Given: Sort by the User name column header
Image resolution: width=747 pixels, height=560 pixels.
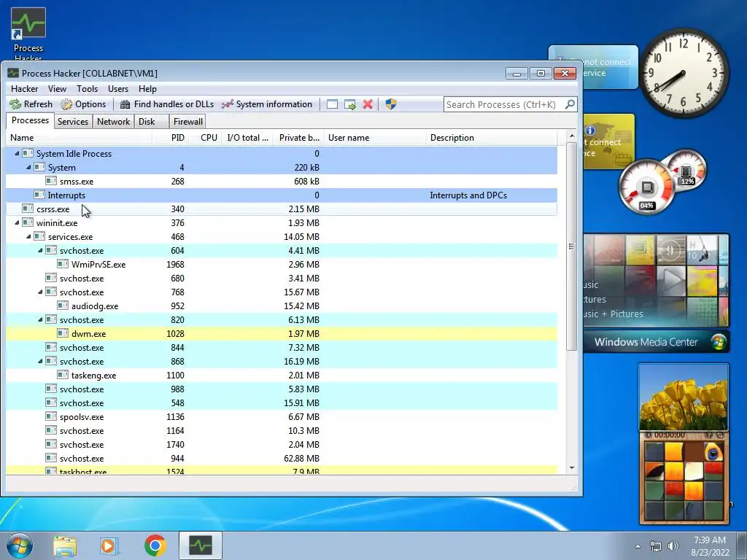Looking at the screenshot, I should click(x=374, y=138).
